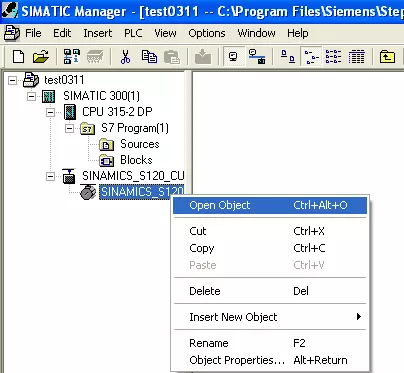The image size is (404, 373).
Task: Collapse the S7 Program(1) node
Action: 69,128
